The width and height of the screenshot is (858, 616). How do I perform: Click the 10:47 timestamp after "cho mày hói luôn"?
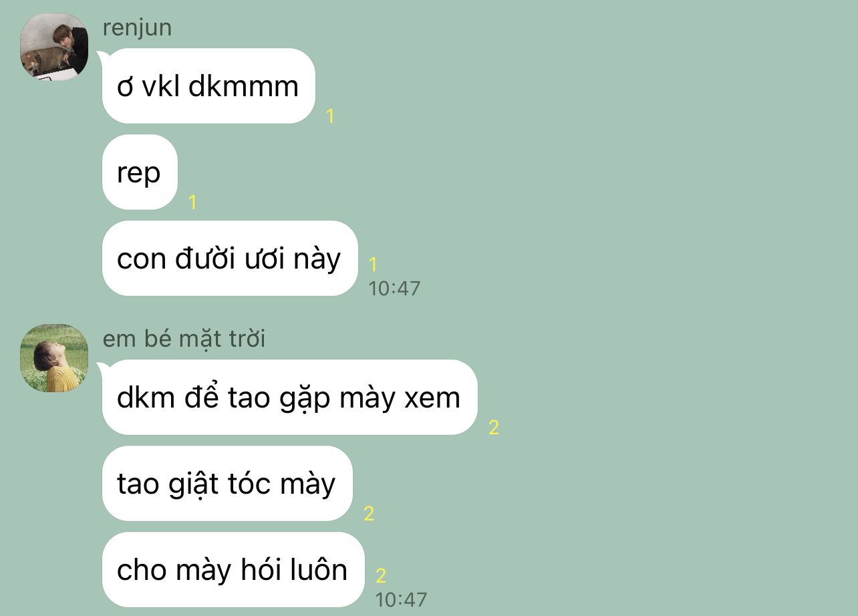[401, 600]
